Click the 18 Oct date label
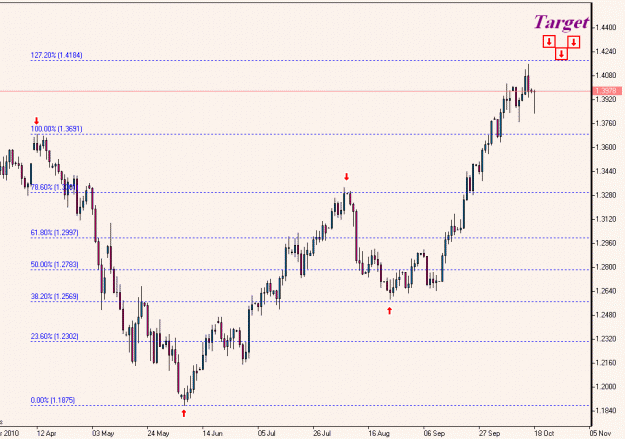The image size is (625, 439). 544,433
